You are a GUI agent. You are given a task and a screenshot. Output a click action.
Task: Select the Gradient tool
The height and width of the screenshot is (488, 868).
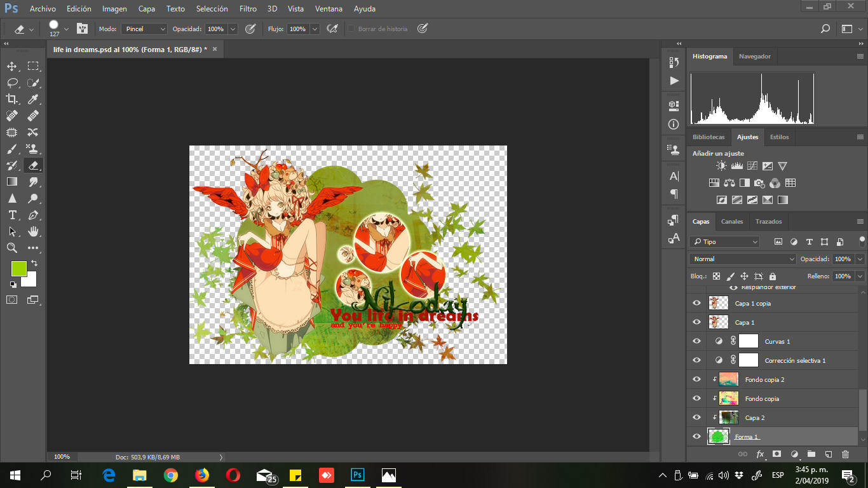click(x=11, y=182)
